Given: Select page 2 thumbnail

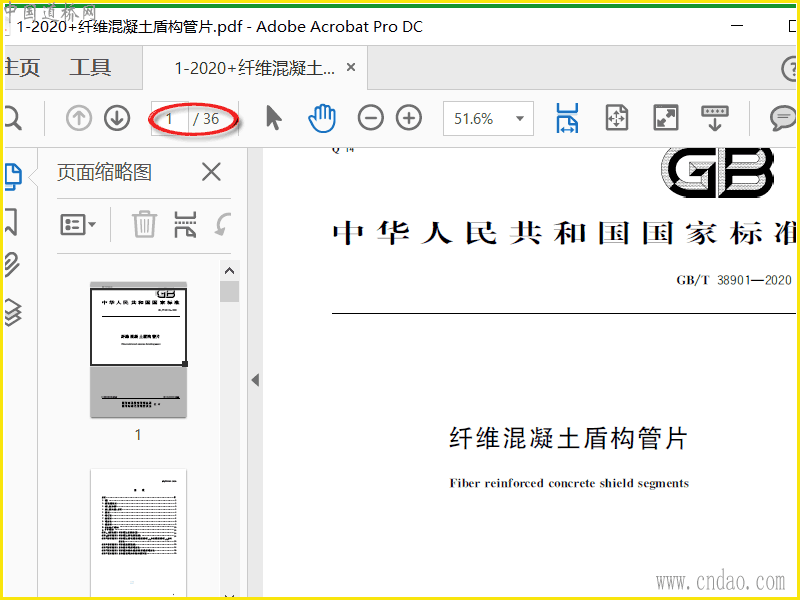Looking at the screenshot, I should [138, 532].
